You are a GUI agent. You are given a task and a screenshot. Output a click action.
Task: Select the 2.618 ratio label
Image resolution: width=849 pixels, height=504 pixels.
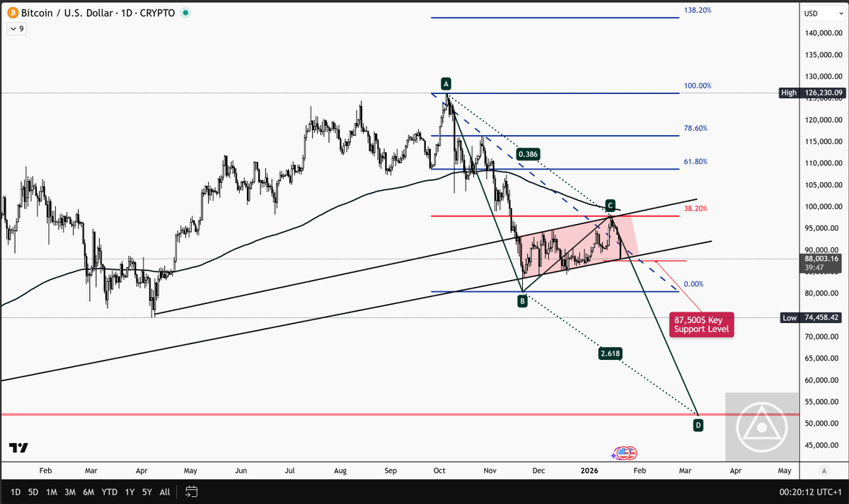tap(611, 353)
